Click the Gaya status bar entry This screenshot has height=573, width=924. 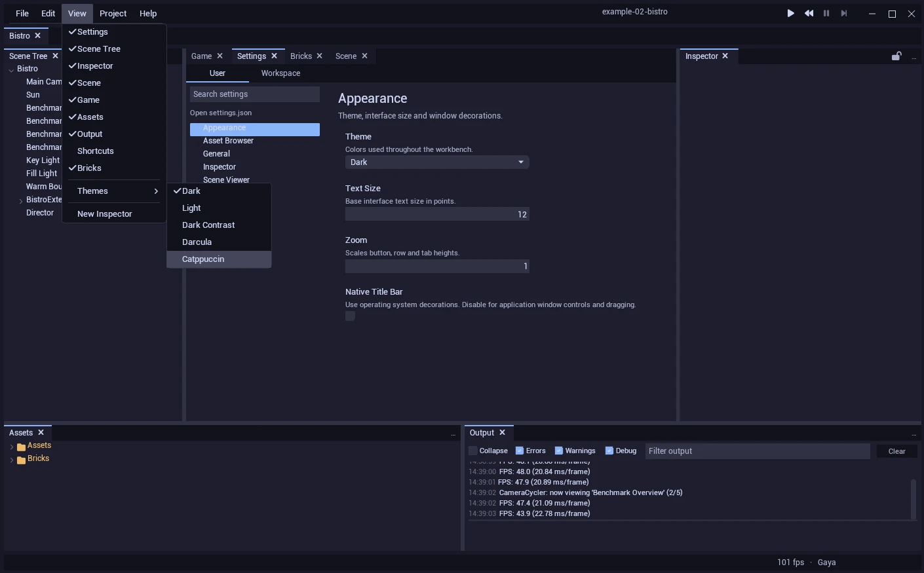pos(826,563)
